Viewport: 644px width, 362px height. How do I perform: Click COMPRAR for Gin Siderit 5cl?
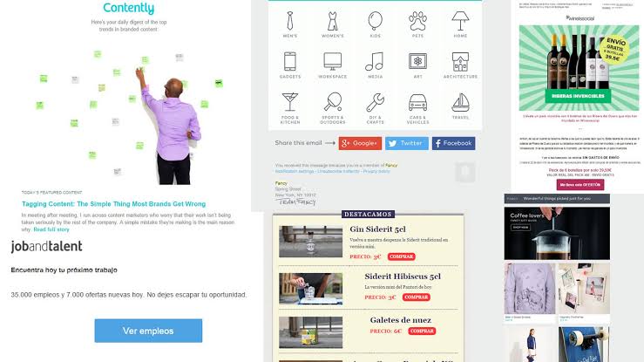(401, 256)
